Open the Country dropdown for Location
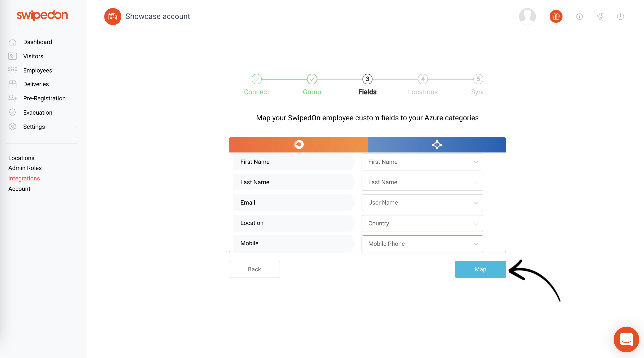Image resolution: width=644 pixels, height=358 pixels. [x=422, y=223]
